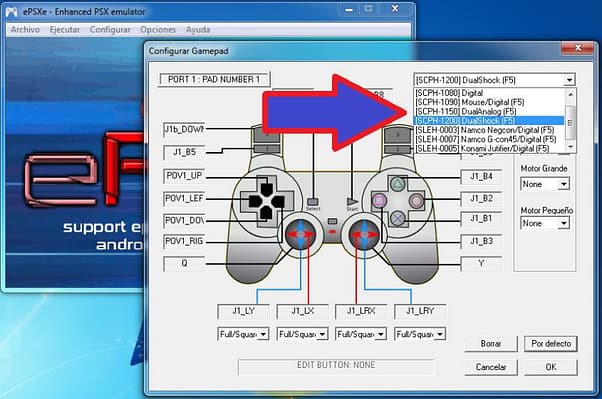
Task: Open Full/Square dropdown under J1_LX
Action: 302,334
